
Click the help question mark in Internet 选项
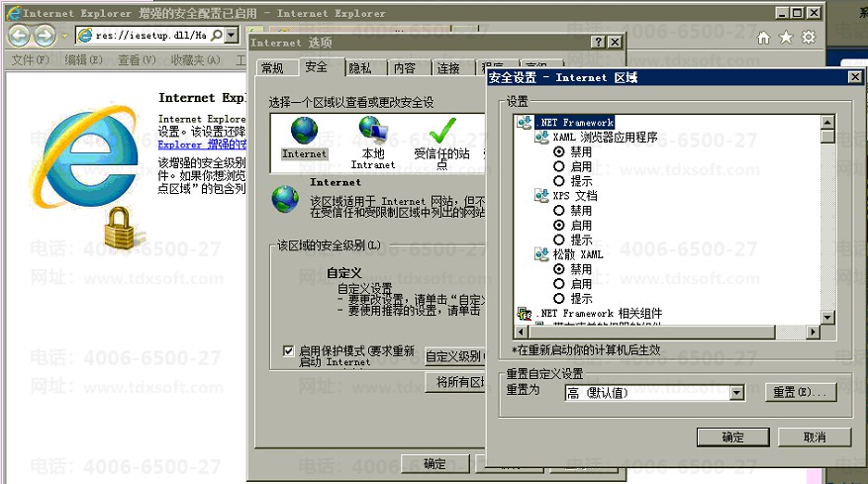click(x=599, y=43)
